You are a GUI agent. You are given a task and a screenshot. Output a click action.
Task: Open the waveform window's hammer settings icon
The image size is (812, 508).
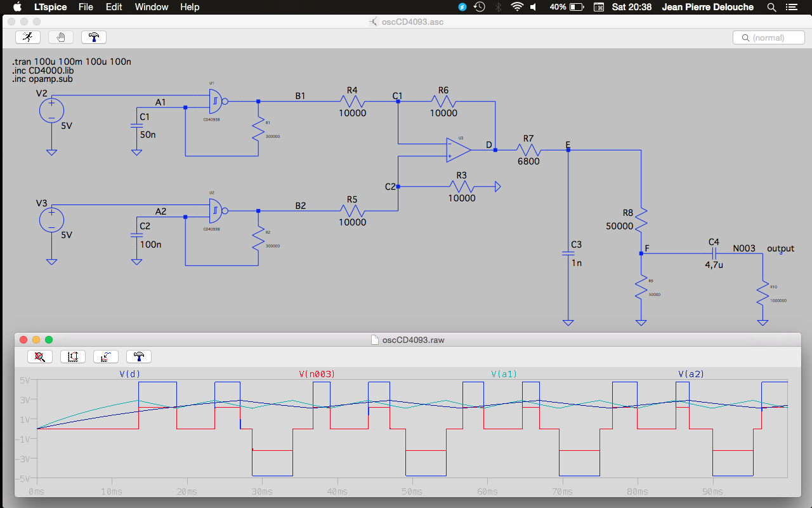(139, 357)
